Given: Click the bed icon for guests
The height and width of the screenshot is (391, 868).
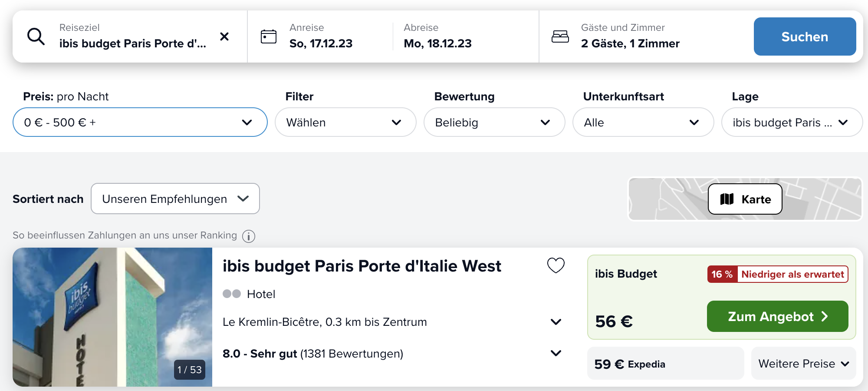Looking at the screenshot, I should coord(560,36).
